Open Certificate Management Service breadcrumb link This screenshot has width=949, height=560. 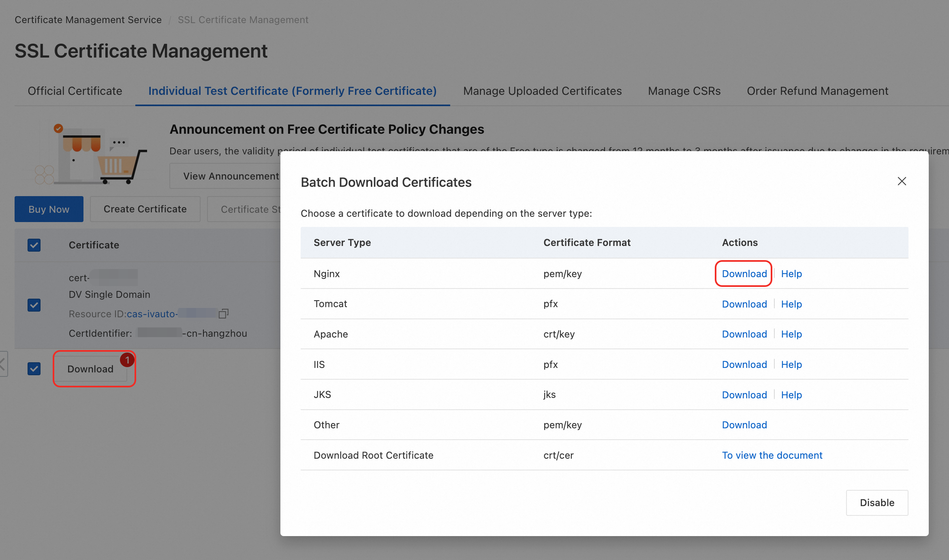88,19
